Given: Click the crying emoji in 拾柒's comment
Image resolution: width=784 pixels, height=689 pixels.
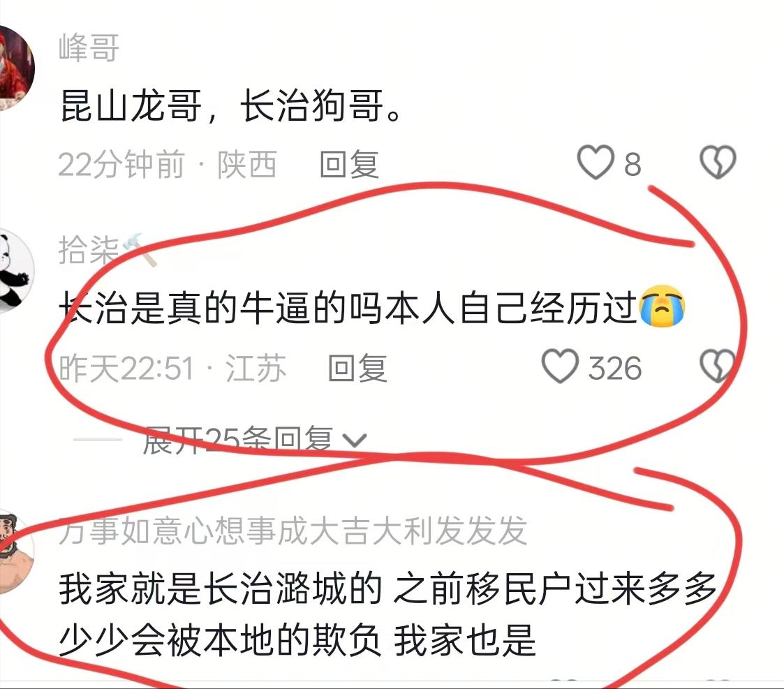Looking at the screenshot, I should [662, 306].
